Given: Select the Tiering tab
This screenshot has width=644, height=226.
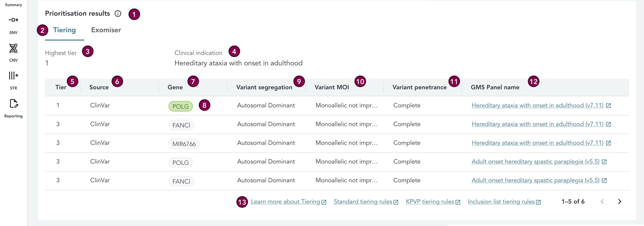Looking at the screenshot, I should pos(64,30).
